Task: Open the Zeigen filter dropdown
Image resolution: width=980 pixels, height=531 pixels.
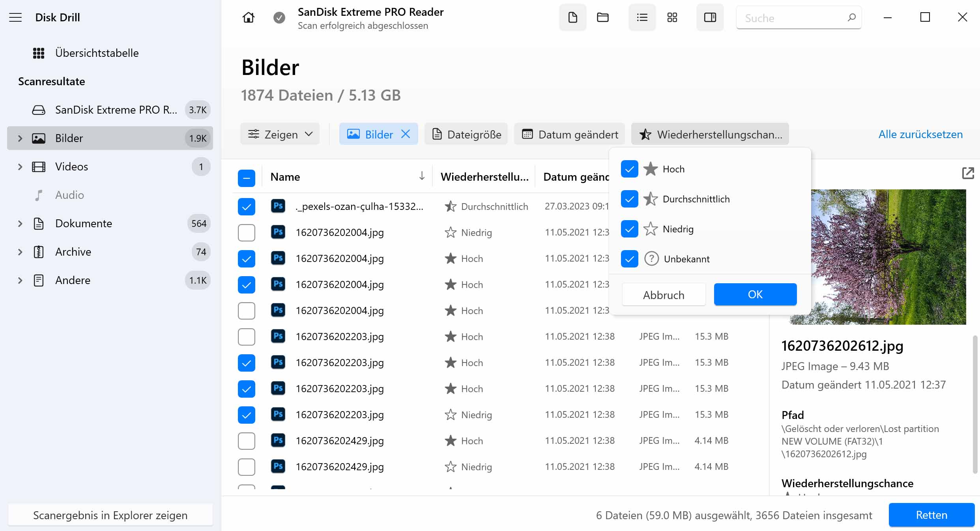Action: tap(280, 135)
